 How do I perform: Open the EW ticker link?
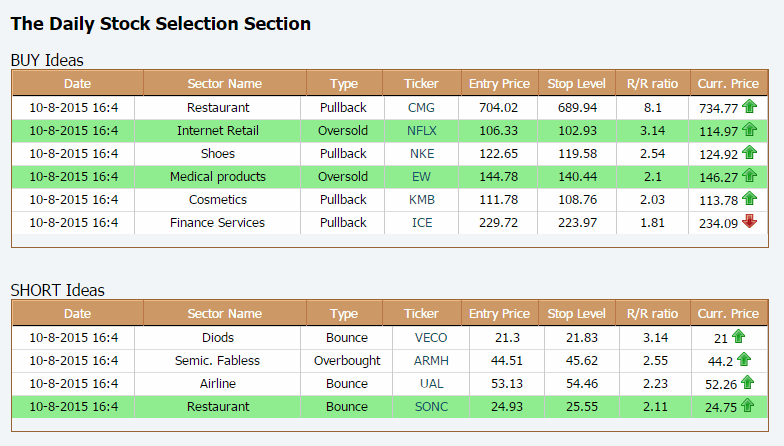[x=422, y=176]
